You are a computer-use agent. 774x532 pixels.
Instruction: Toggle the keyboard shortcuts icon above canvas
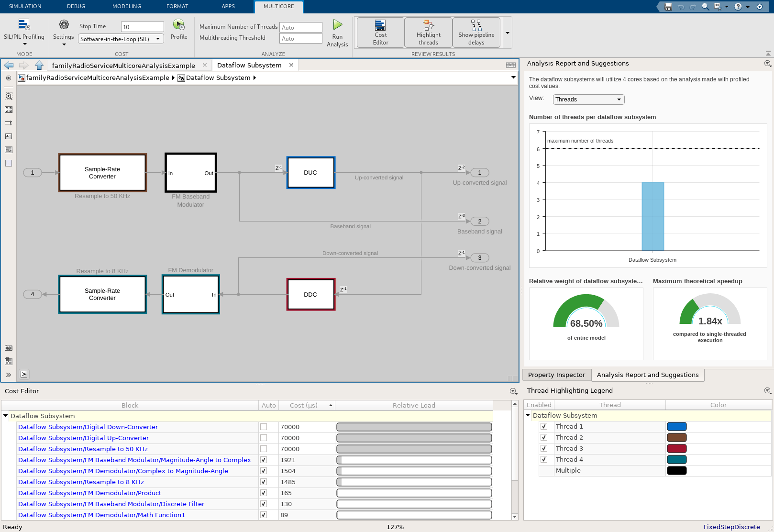click(511, 65)
